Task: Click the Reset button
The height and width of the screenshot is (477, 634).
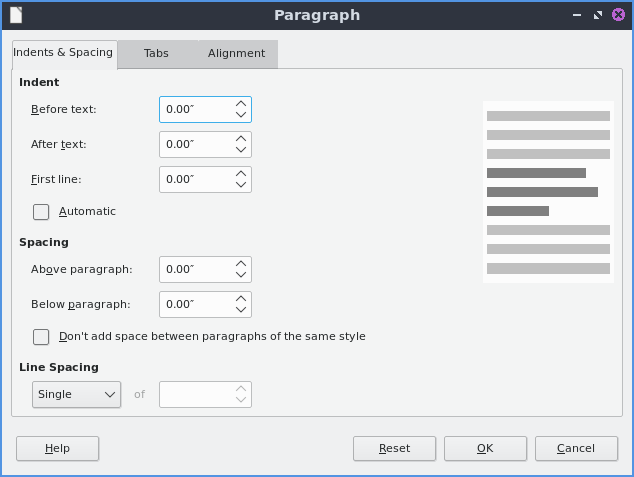Action: pos(394,449)
